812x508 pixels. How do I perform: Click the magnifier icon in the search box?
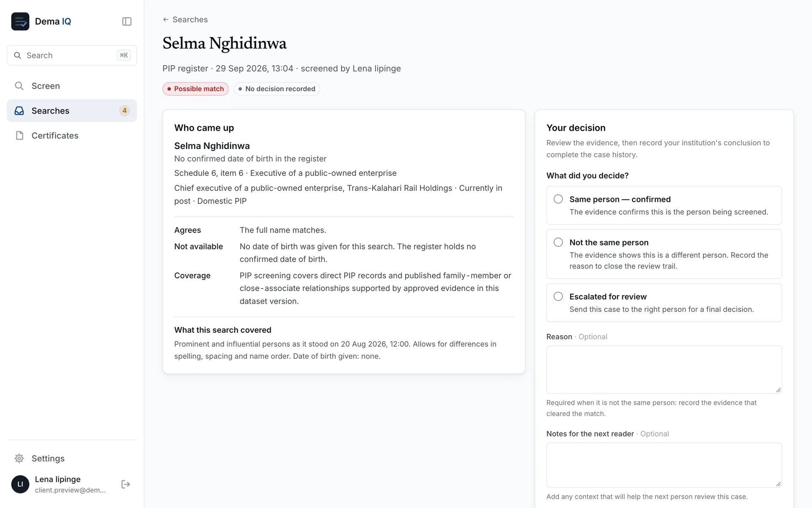[18, 55]
